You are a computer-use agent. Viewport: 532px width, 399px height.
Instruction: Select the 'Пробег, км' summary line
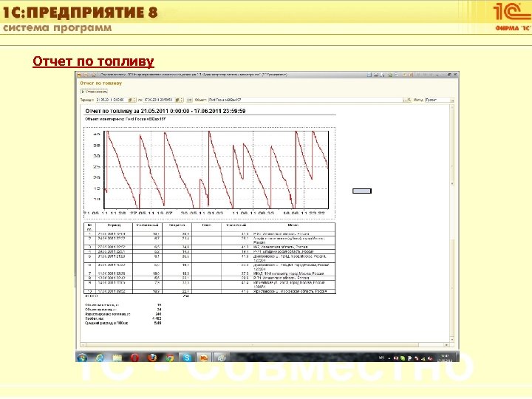pos(123,318)
